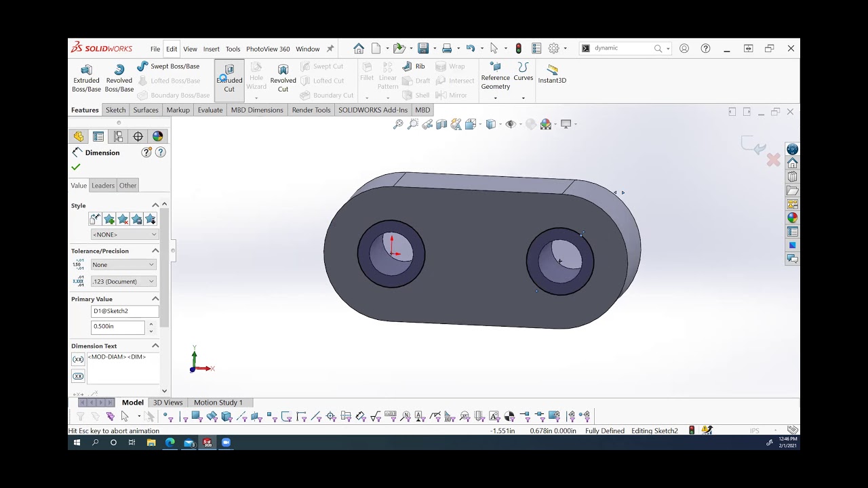Open the Tools menu
Viewport: 868px width, 488px height.
coord(233,49)
